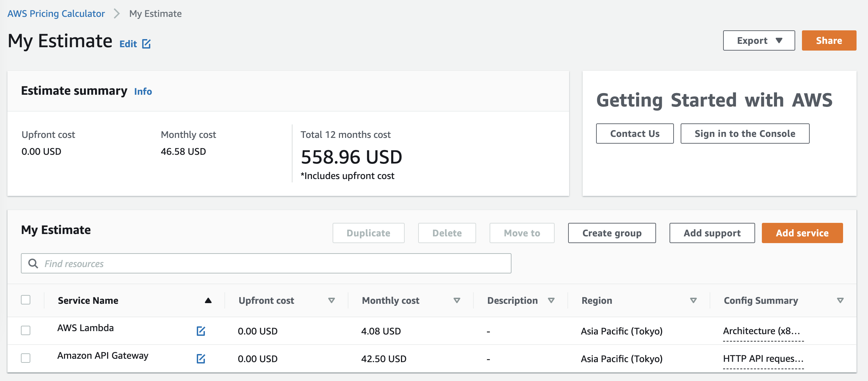Click the 42.50 USD monthly cost cell
The image size is (868, 381).
pyautogui.click(x=384, y=359)
